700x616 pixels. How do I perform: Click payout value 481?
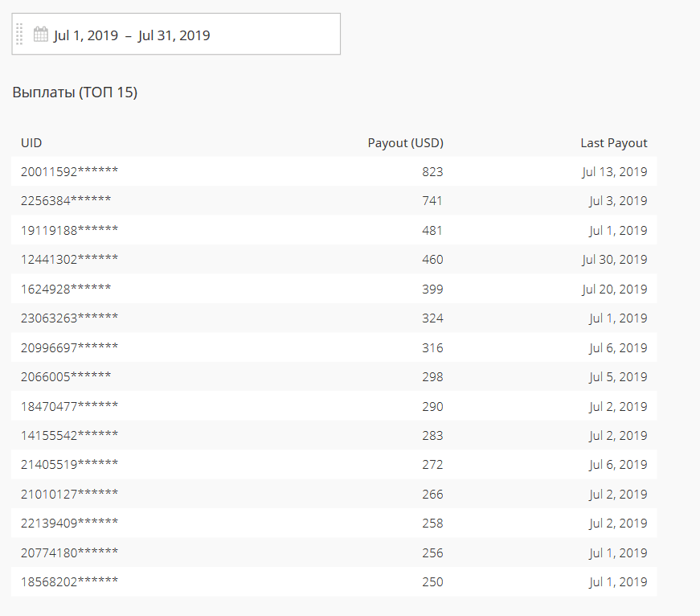tap(432, 231)
